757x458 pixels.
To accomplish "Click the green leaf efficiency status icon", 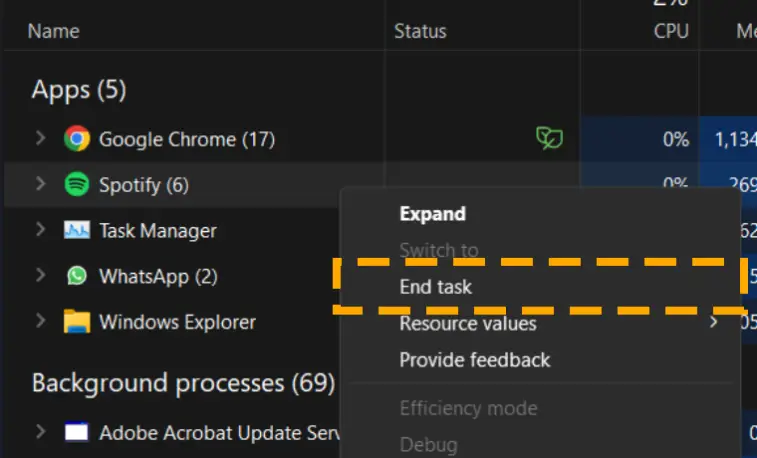I will click(x=549, y=139).
